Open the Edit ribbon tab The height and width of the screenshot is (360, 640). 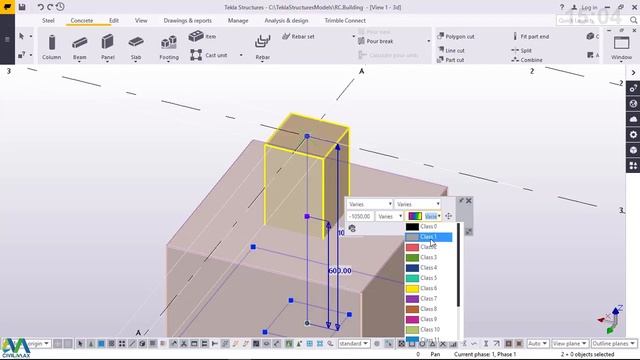click(114, 20)
